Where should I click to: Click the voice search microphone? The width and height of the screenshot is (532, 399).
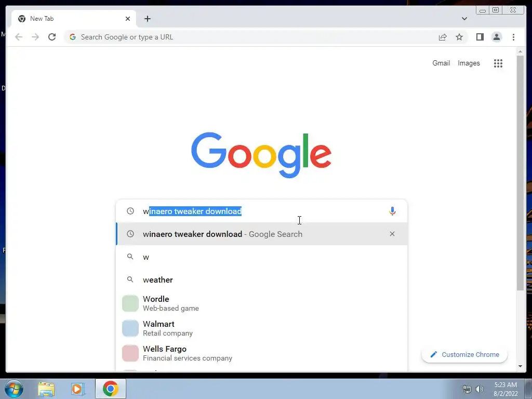(x=392, y=211)
